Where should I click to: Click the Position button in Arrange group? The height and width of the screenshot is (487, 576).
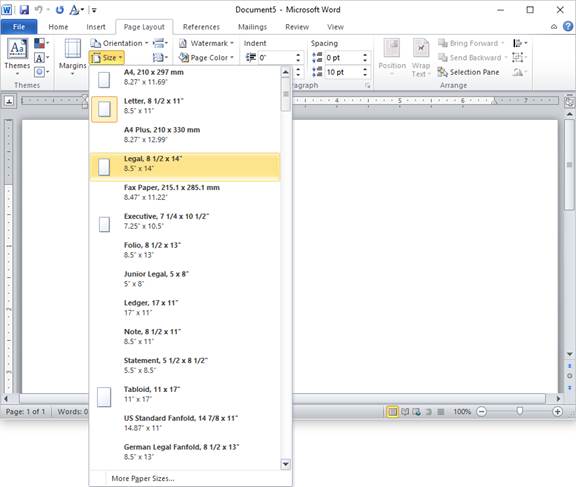392,57
